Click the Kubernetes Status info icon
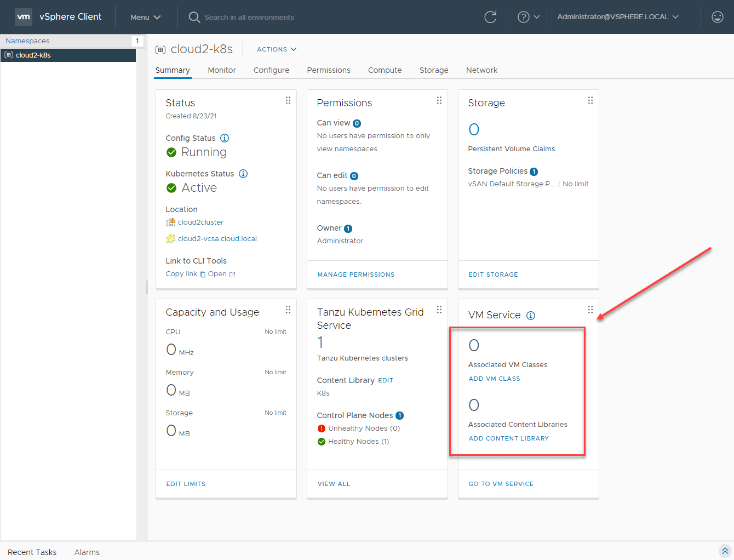 [243, 174]
